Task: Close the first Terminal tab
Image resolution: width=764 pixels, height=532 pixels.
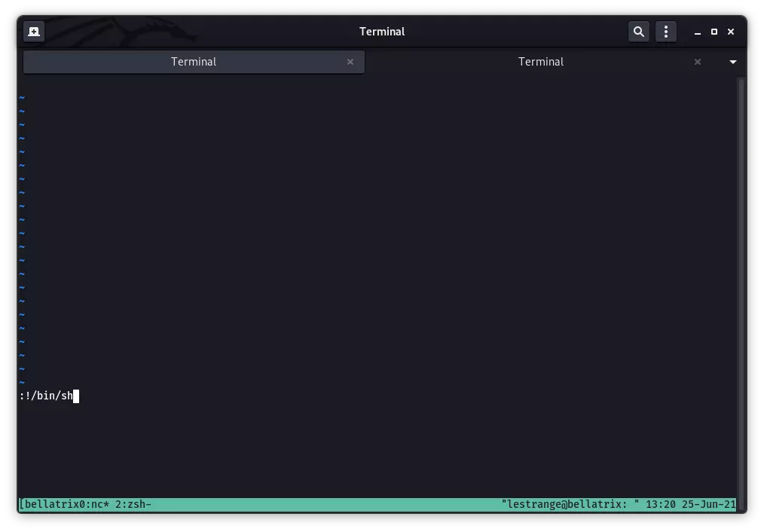Action: [350, 62]
